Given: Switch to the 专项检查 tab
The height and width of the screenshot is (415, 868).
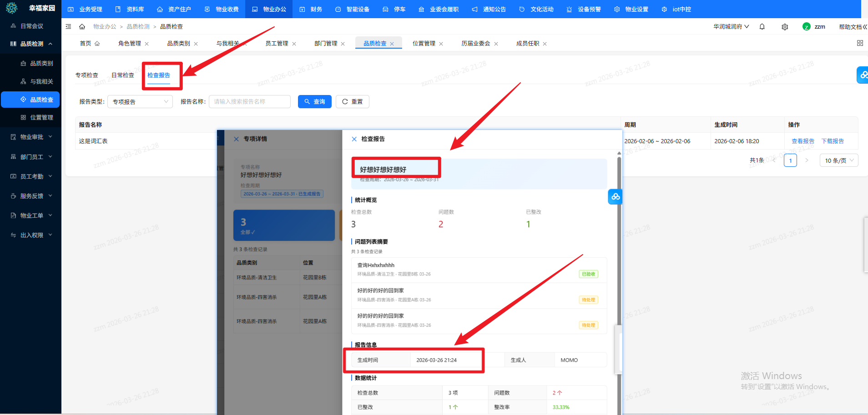Looking at the screenshot, I should pos(86,75).
